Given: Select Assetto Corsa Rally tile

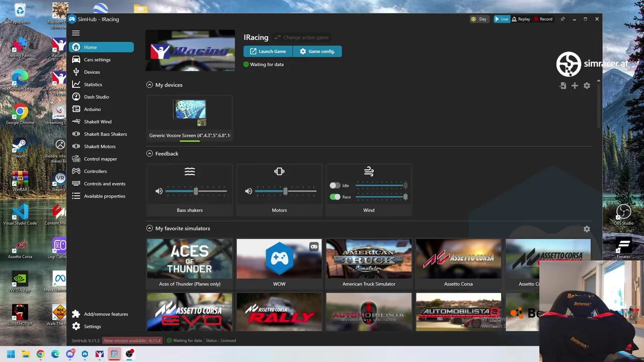Looking at the screenshot, I should (x=279, y=312).
